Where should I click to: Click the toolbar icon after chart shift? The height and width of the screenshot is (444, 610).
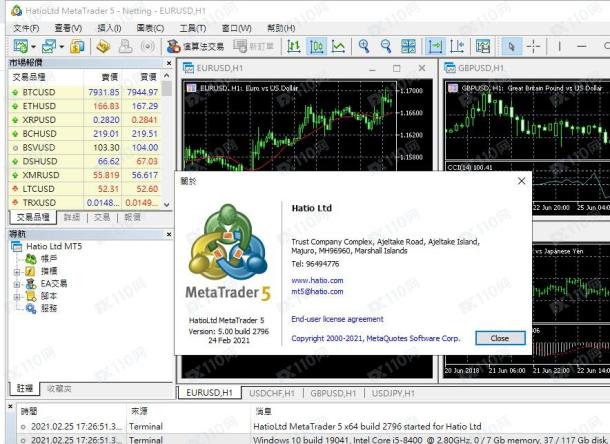[483, 46]
